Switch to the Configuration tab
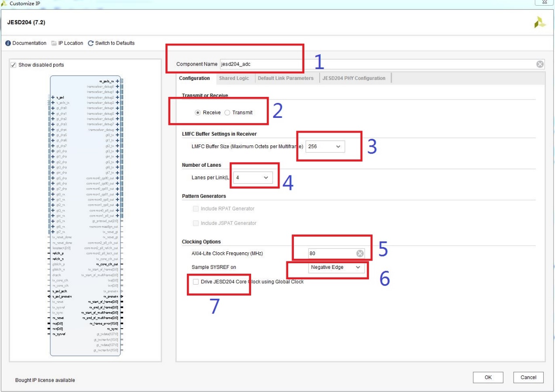This screenshot has height=392, width=555. [194, 78]
